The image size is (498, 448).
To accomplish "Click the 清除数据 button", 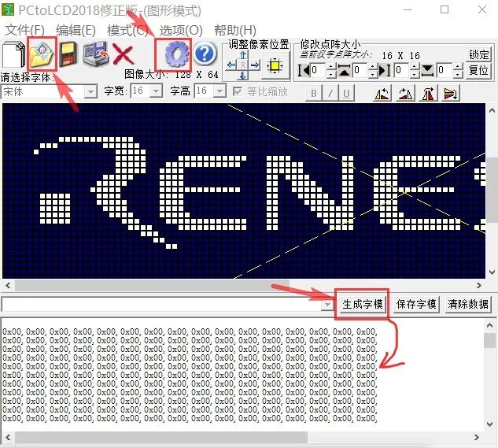I will coord(468,304).
